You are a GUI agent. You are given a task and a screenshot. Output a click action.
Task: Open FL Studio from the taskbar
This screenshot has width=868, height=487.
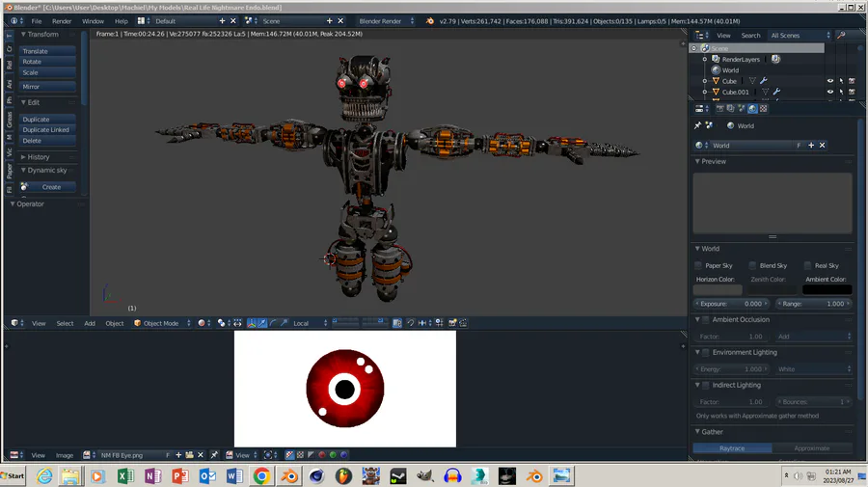[x=343, y=476]
